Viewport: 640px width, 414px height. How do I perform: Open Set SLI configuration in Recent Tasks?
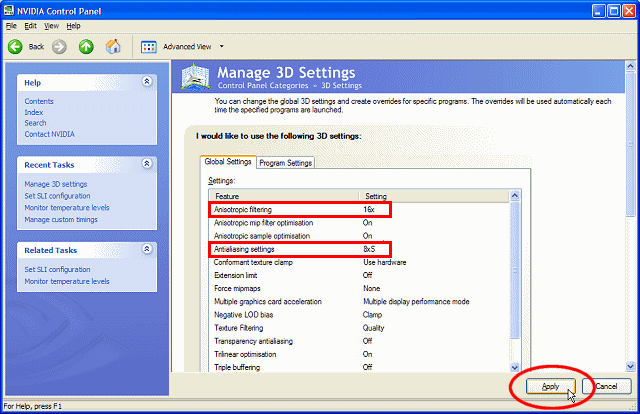click(x=57, y=196)
